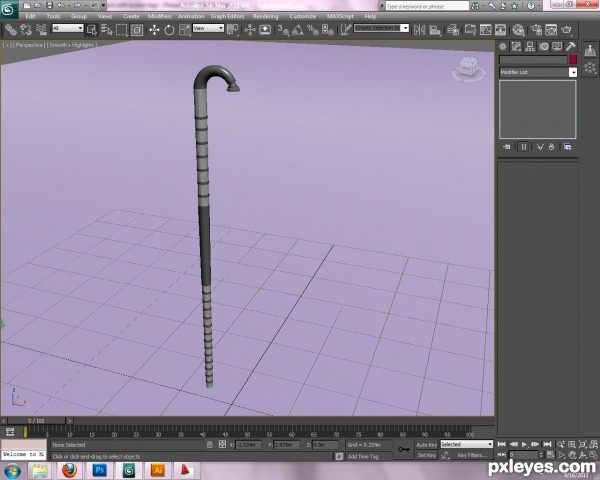The height and width of the screenshot is (480, 600).
Task: Open Tools menu
Action: pyautogui.click(x=53, y=16)
